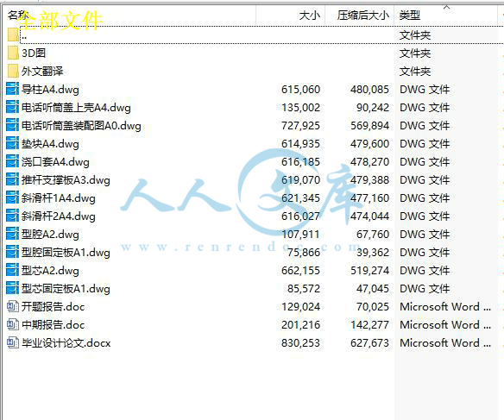Click compressed size value 480,085
Screen dimensions: 504x420
[x=369, y=90]
